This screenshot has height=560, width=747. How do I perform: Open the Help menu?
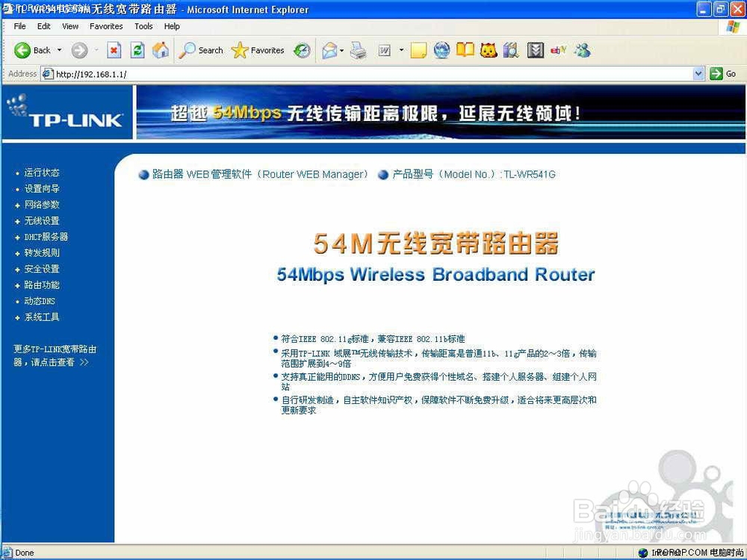(x=172, y=26)
